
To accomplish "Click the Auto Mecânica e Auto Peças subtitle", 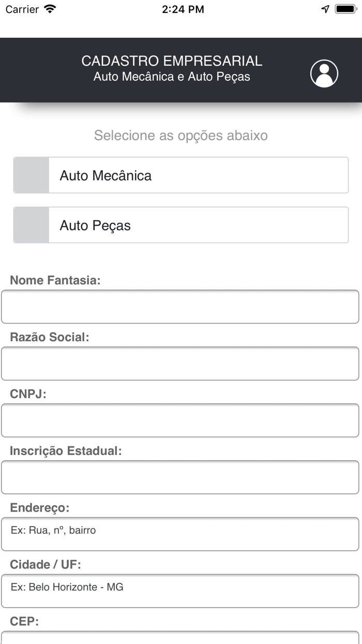I will (171, 77).
